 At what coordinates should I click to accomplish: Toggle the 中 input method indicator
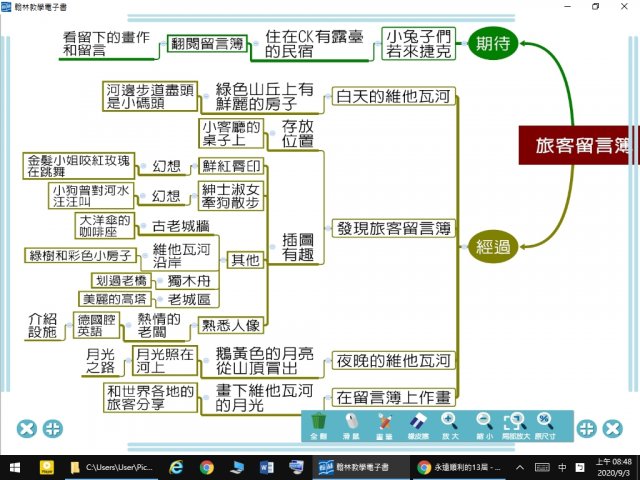pos(563,467)
